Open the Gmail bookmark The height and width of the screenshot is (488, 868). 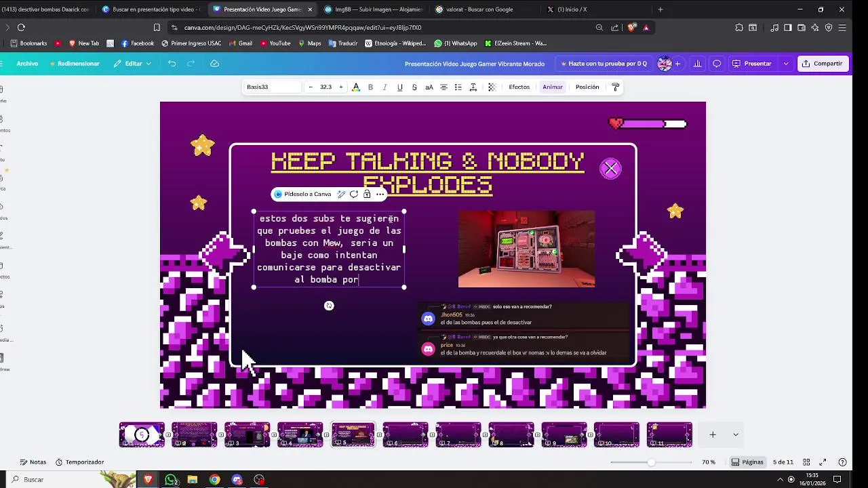point(240,43)
